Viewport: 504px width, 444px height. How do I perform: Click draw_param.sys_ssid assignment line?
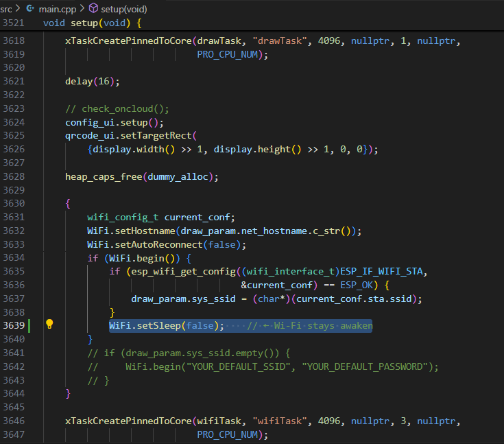pos(276,299)
